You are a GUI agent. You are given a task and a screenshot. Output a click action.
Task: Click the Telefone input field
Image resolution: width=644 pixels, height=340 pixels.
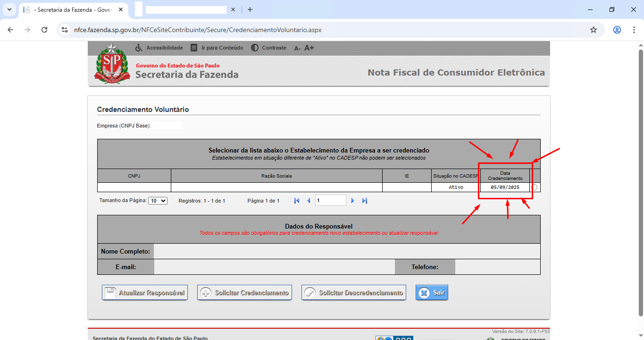click(497, 267)
